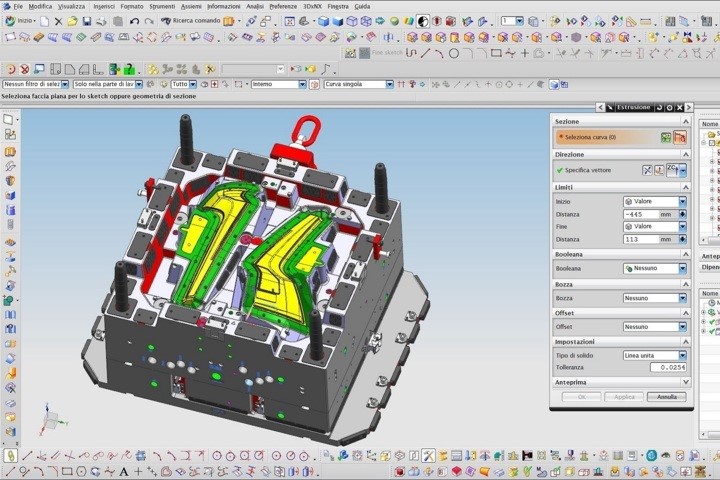Expand the Anteprima section
720x480 pixels.
coord(620,382)
